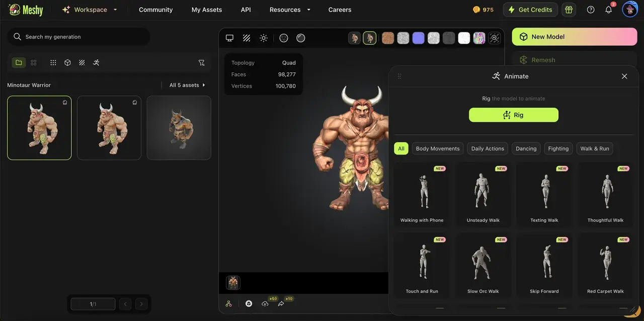The image size is (644, 321).
Task: Switch to folder view mode
Action: pyautogui.click(x=19, y=63)
